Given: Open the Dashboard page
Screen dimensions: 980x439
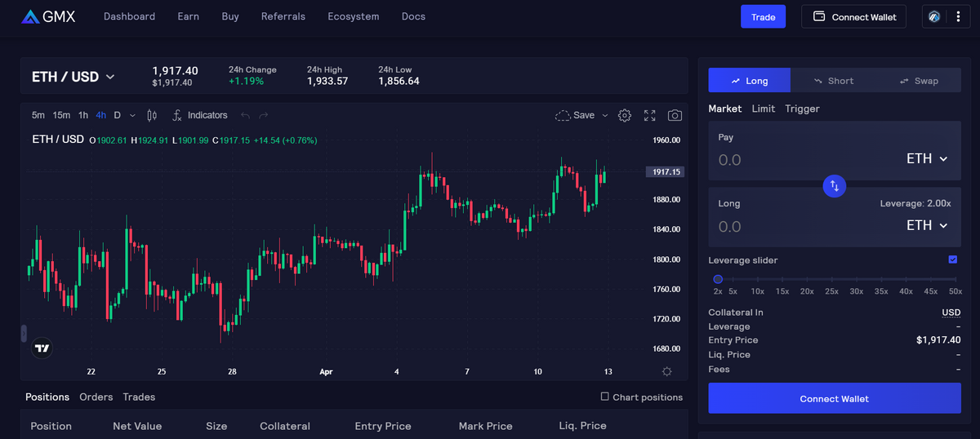Looking at the screenshot, I should [129, 16].
